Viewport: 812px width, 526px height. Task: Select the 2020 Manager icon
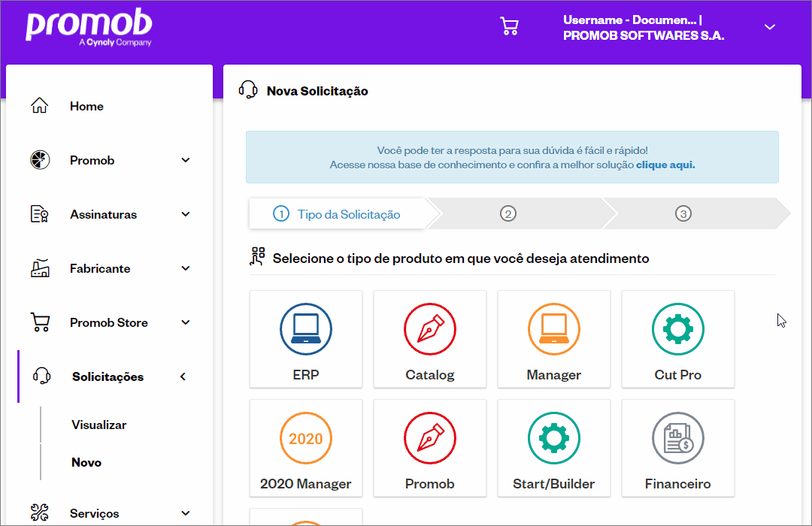pyautogui.click(x=305, y=438)
